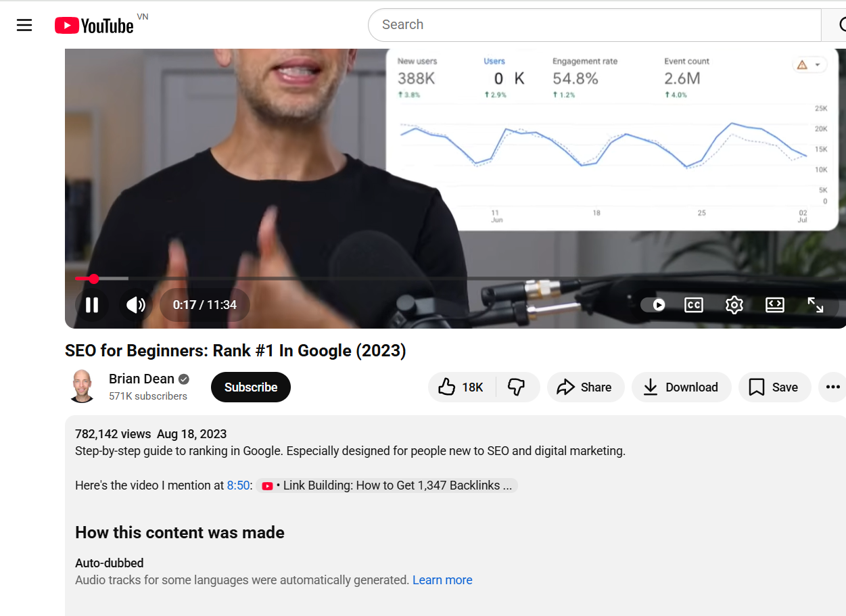
Task: Enter full screen mode
Action: (x=816, y=305)
